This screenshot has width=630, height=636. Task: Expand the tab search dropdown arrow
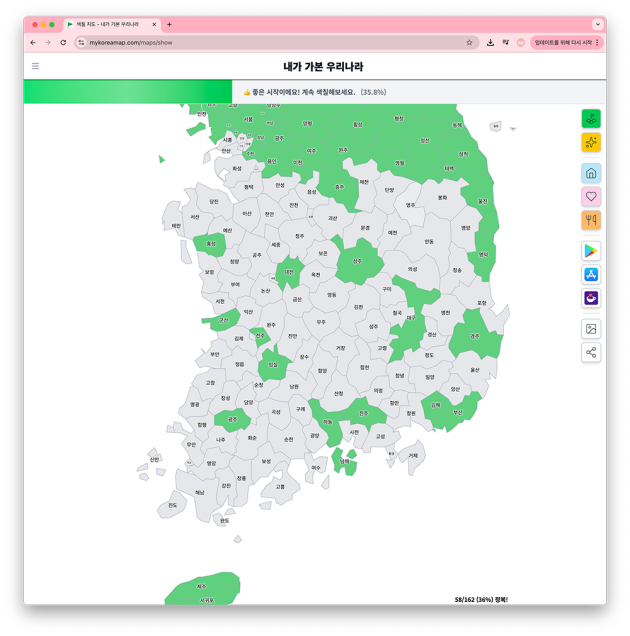pyautogui.click(x=598, y=24)
